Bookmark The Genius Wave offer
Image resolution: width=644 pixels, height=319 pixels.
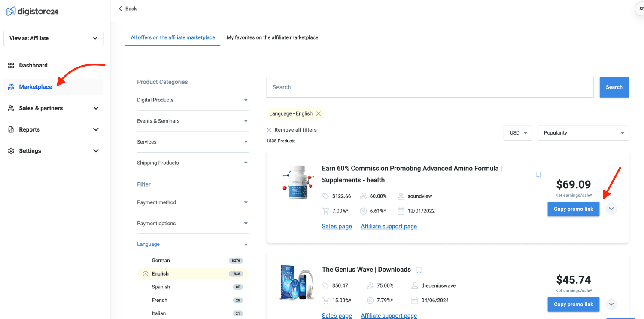[419, 270]
